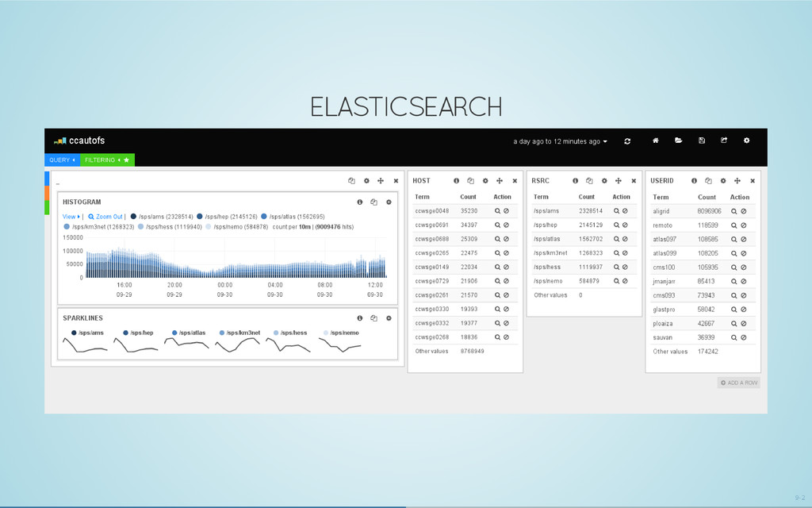Toggle /sps/ams series in histogram legend
This screenshot has width=812, height=508.
coord(162,217)
